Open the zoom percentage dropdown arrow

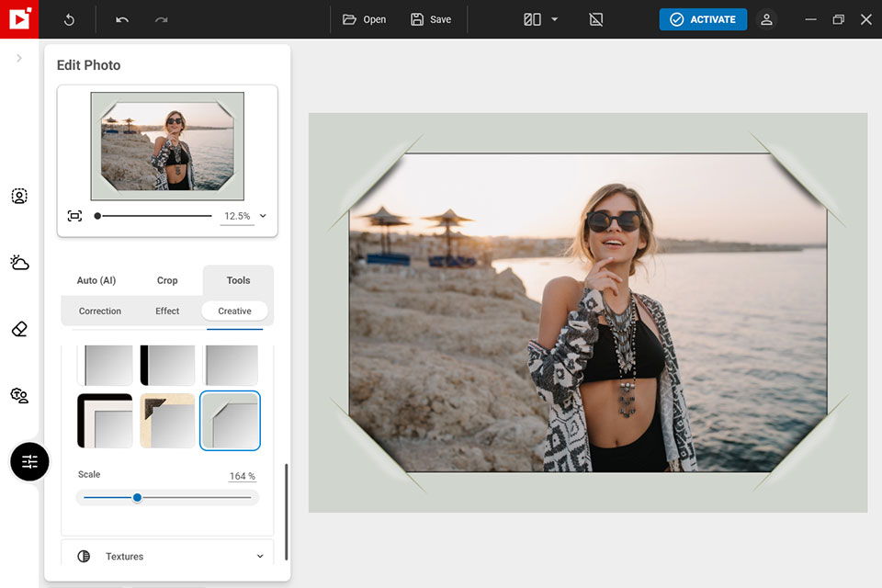(x=263, y=216)
